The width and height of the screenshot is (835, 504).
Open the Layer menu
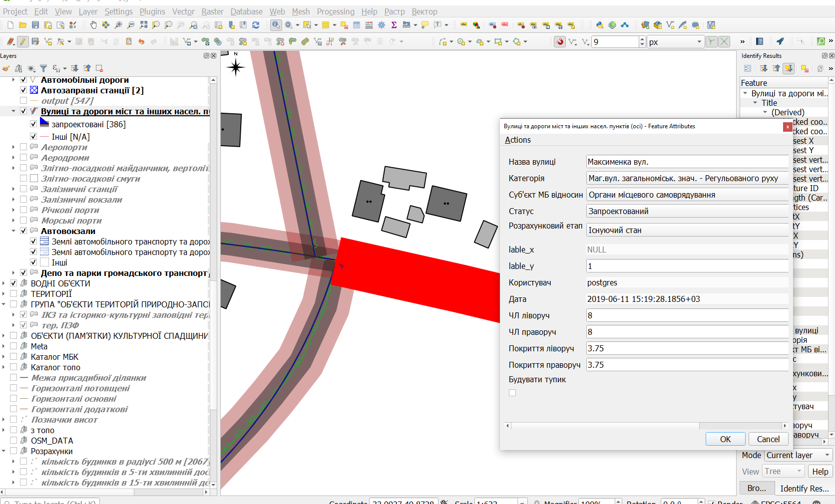pos(88,11)
